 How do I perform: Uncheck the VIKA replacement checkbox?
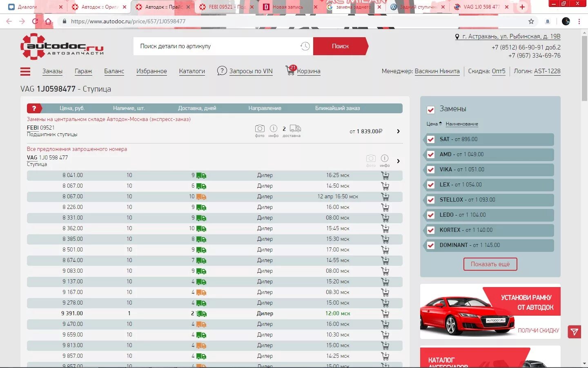pos(431,170)
